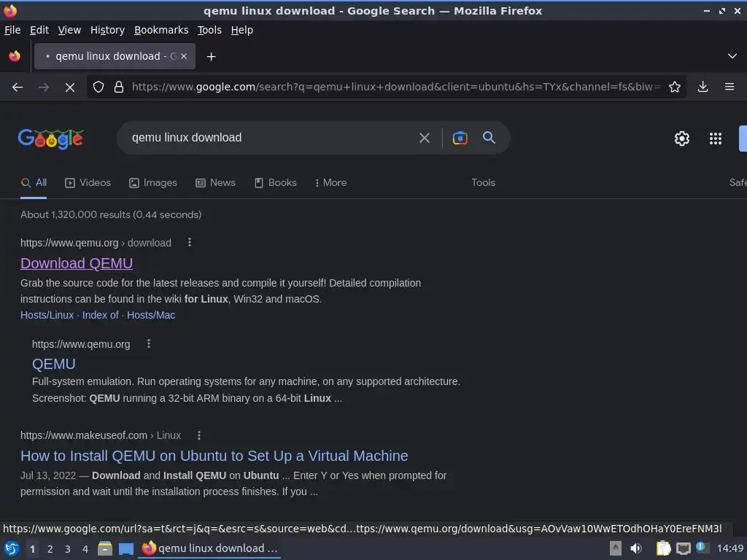
Task: Switch to the Books results tab
Action: click(275, 183)
